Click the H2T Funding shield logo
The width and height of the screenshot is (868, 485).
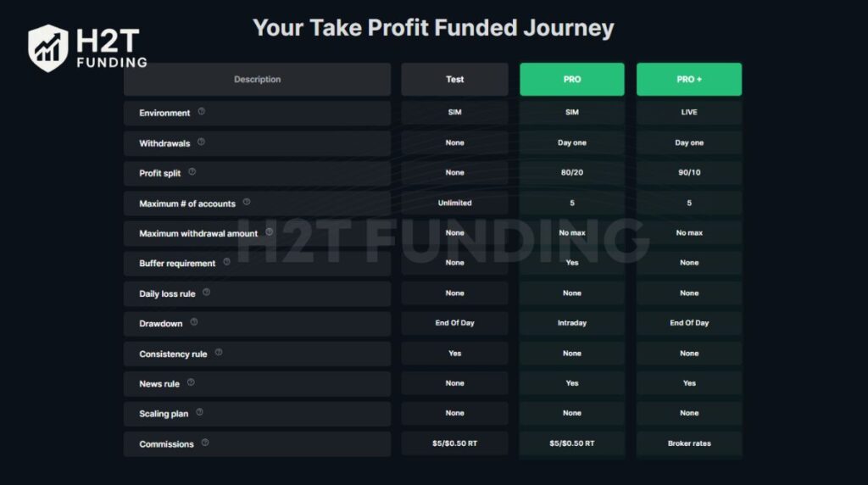click(47, 48)
